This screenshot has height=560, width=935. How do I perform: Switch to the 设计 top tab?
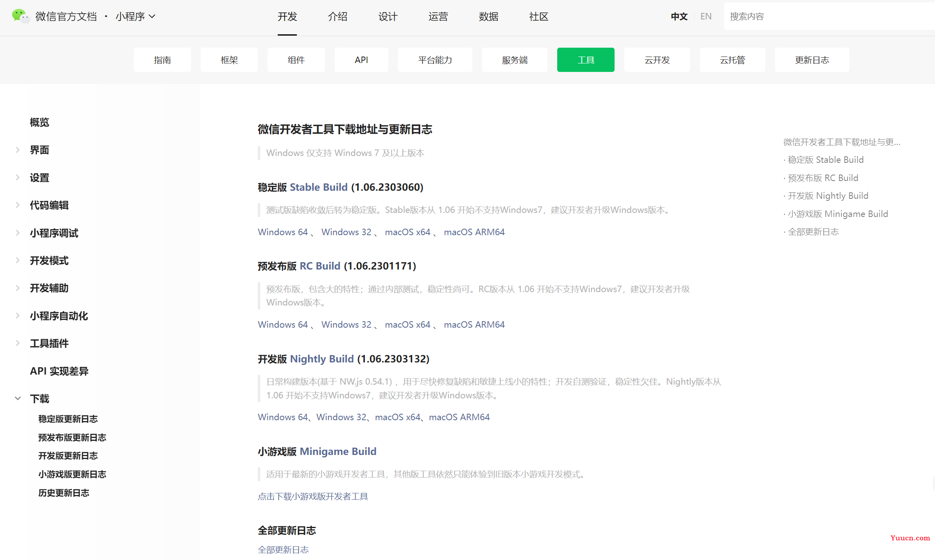(388, 17)
